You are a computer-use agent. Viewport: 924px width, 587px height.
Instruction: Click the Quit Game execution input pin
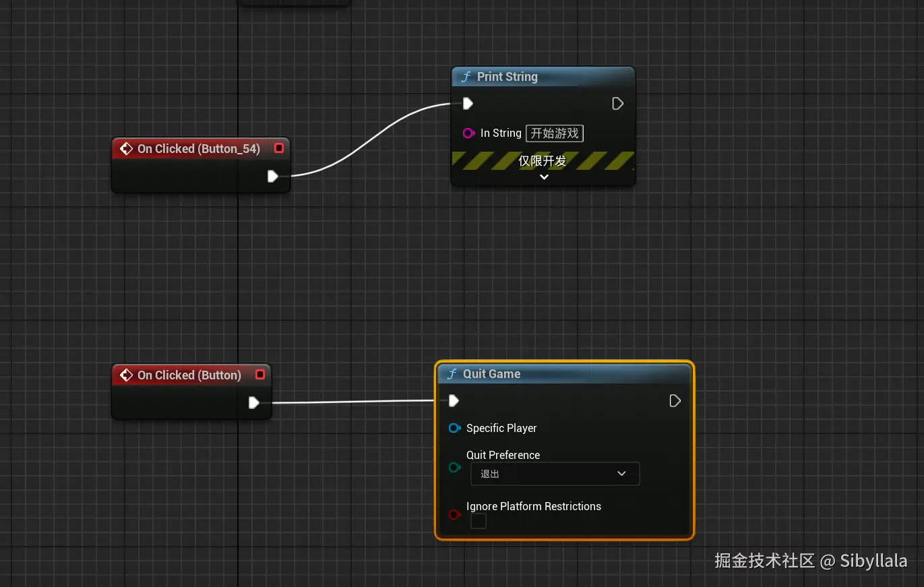[454, 401]
